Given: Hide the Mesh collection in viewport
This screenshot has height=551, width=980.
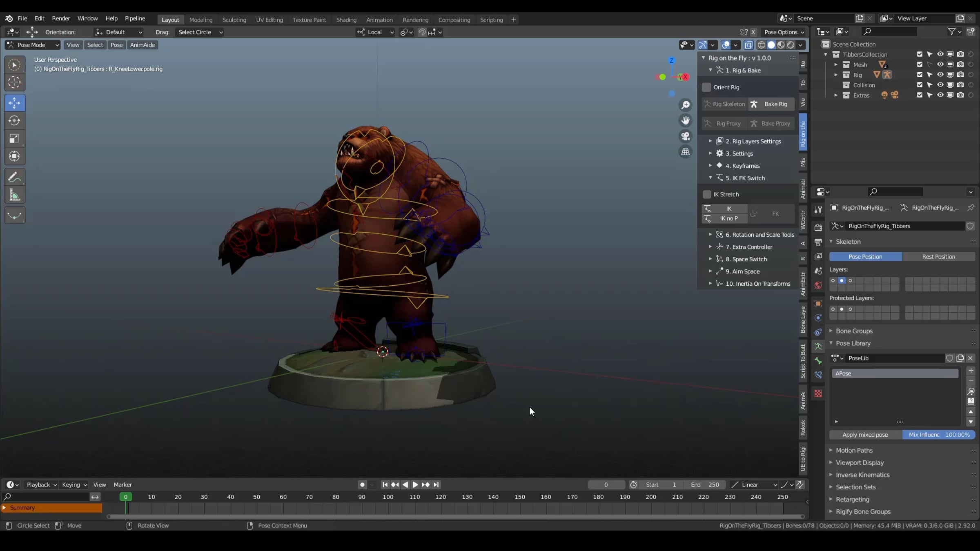Looking at the screenshot, I should (x=940, y=64).
